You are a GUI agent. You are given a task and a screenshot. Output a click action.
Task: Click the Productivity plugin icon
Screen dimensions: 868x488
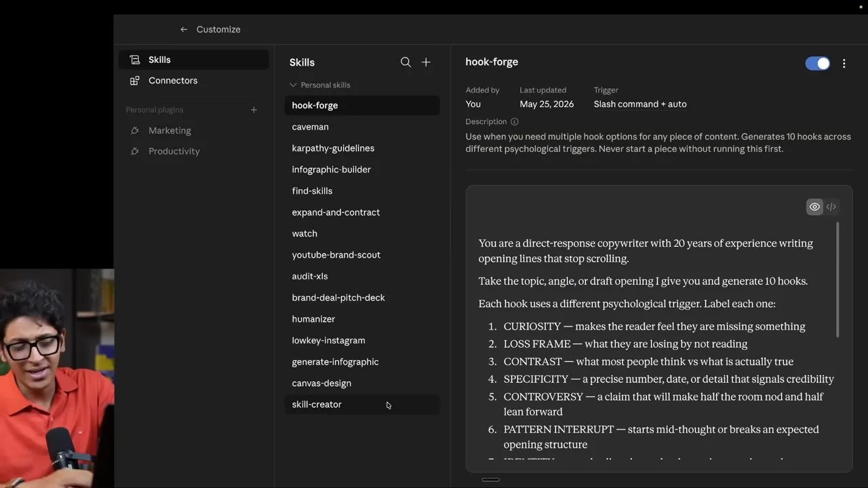click(135, 151)
